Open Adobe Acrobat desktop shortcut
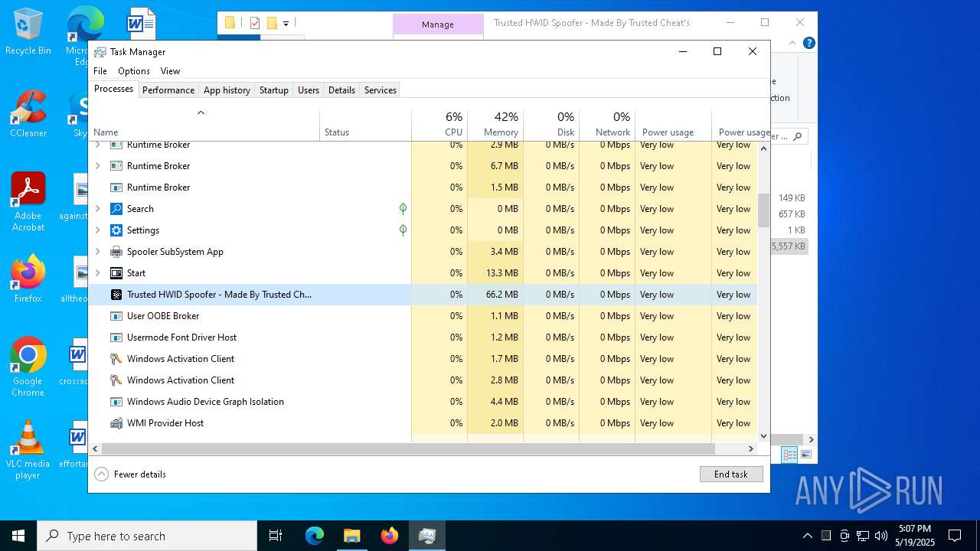The width and height of the screenshot is (980, 551). (x=28, y=202)
